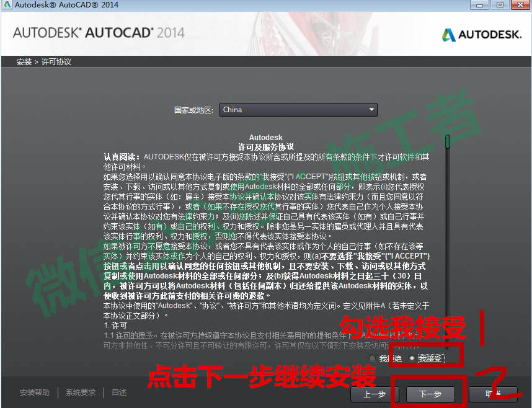This screenshot has height=408, width=532.
Task: Maximize the AutoCAD 2014 installer window
Action: coord(500,5)
